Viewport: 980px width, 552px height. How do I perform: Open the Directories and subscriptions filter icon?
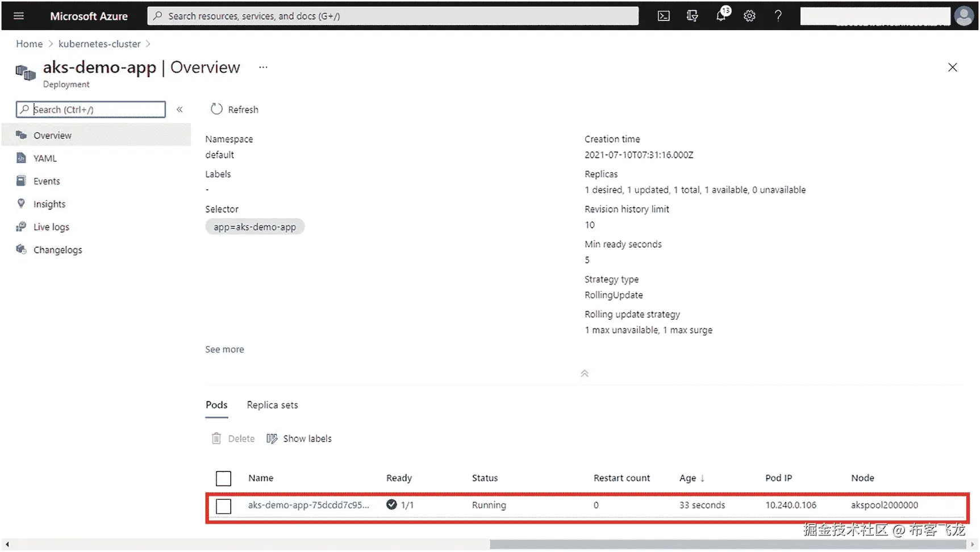pyautogui.click(x=692, y=16)
